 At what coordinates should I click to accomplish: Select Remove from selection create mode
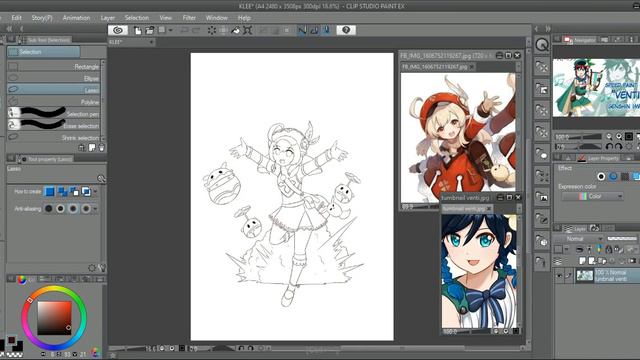pos(74,191)
